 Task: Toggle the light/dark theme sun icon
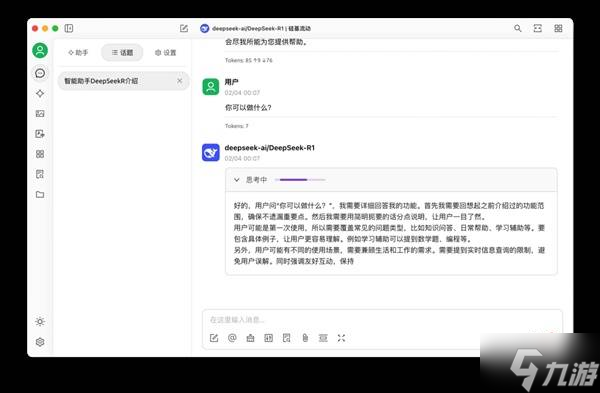(x=40, y=321)
